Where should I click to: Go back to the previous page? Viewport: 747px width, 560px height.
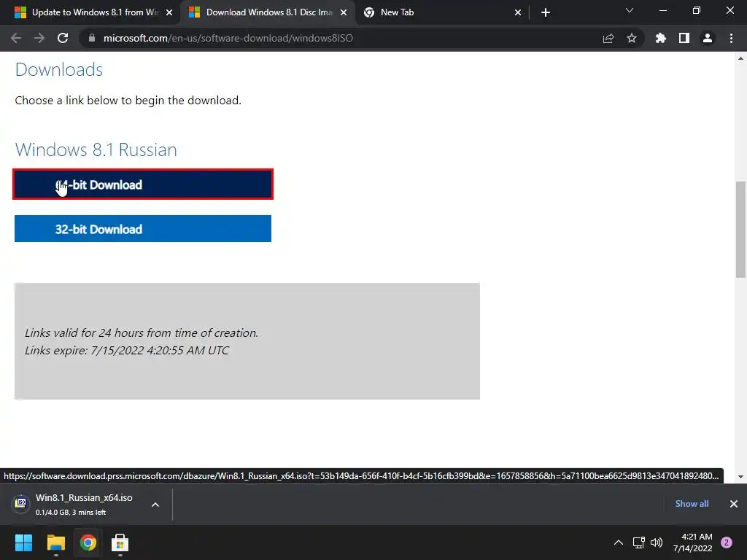point(16,38)
